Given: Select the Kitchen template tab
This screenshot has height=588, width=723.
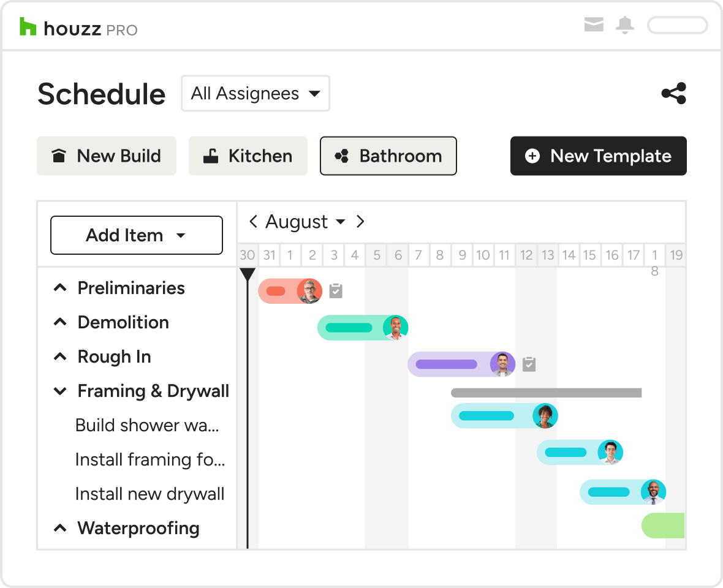Looking at the screenshot, I should coord(248,156).
